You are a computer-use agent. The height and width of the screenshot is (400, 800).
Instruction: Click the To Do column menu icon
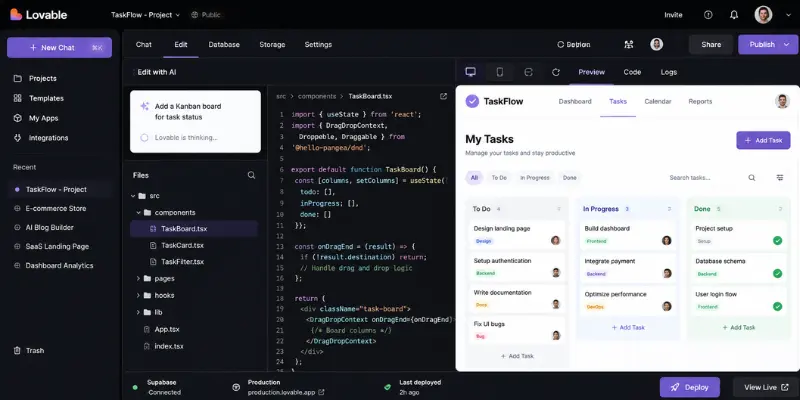pos(559,209)
